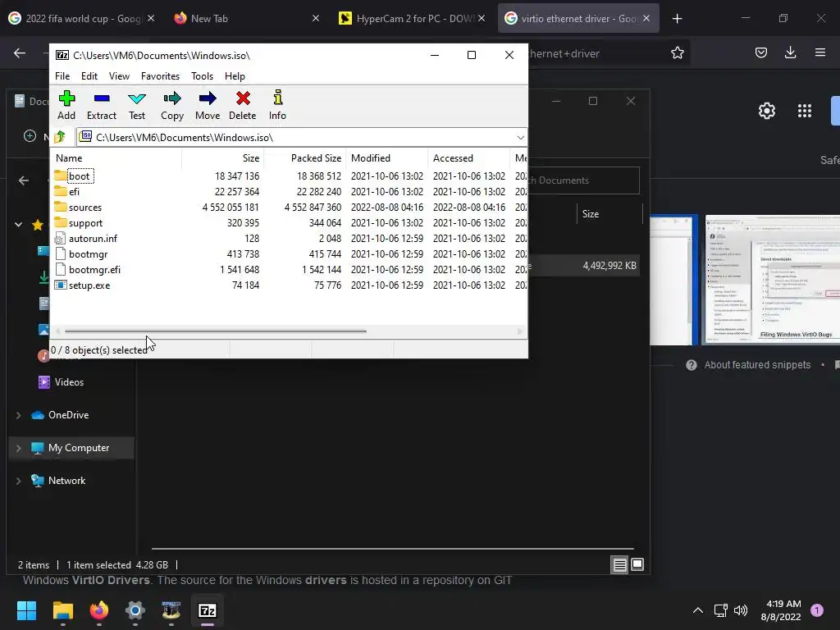This screenshot has height=630, width=840.
Task: Click the Search Documents field
Action: click(583, 180)
